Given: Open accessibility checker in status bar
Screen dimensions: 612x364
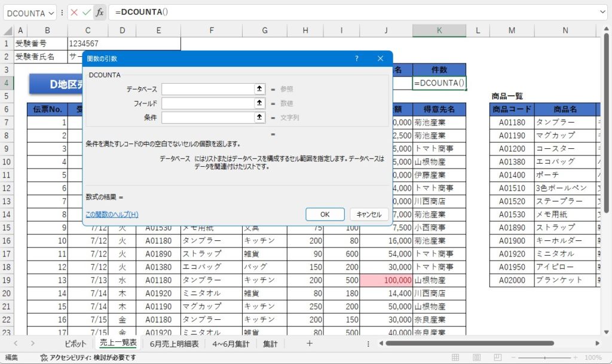Looking at the screenshot, I should [88, 357].
